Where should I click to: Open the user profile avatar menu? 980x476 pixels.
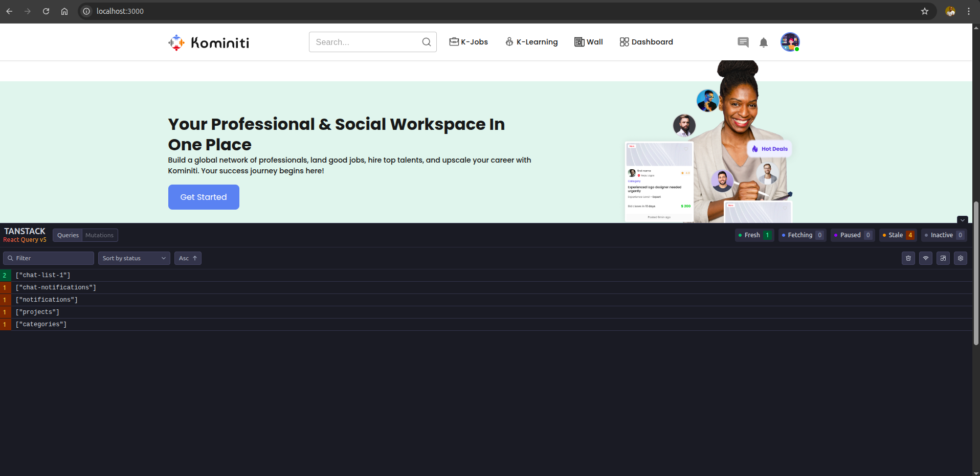(789, 42)
